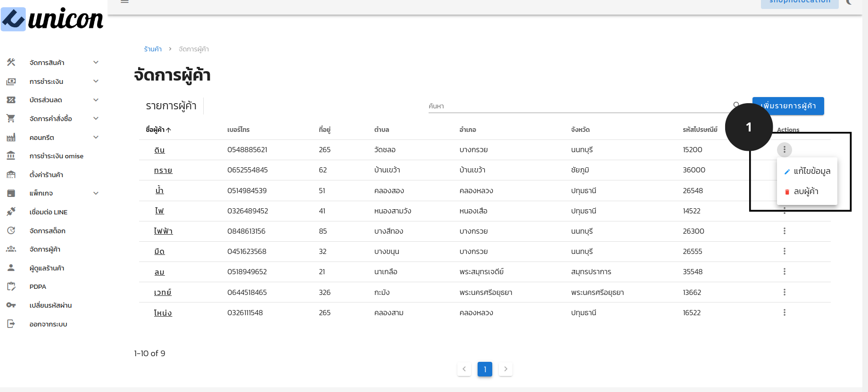Open merchant ไฟ name link
The width and height of the screenshot is (868, 392).
click(159, 211)
